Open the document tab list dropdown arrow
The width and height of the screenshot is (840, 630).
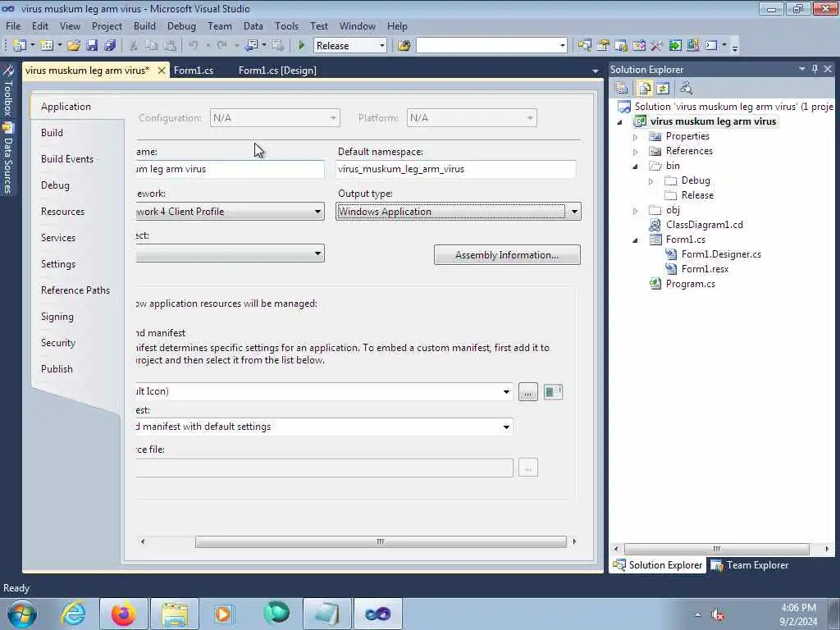click(x=595, y=71)
